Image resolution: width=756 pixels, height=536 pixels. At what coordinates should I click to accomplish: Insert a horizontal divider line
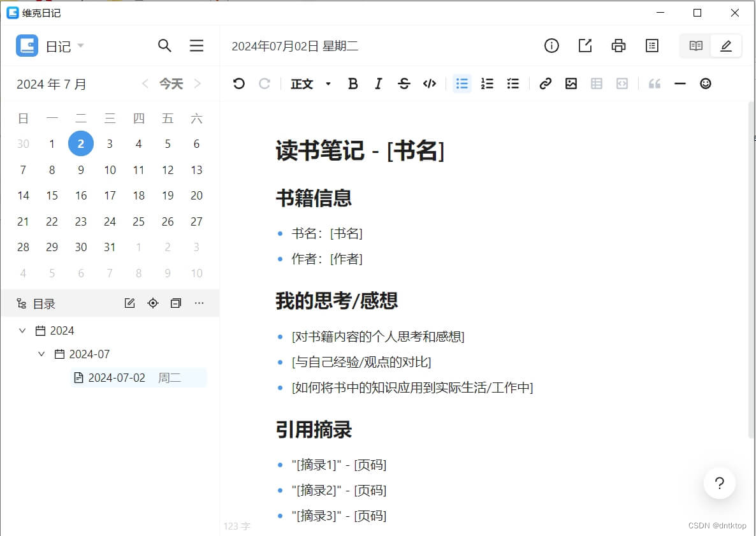coord(680,84)
